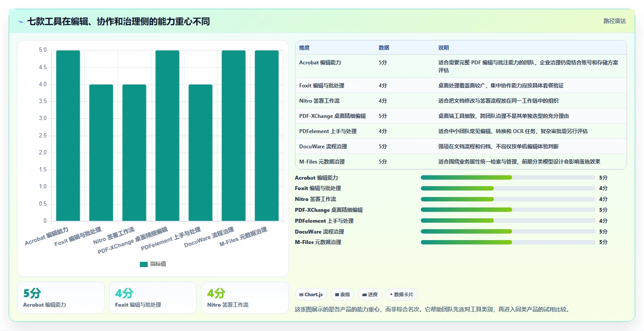
Task: Click the DocuWare 流程治理 x-axis label
Action: [x=209, y=237]
